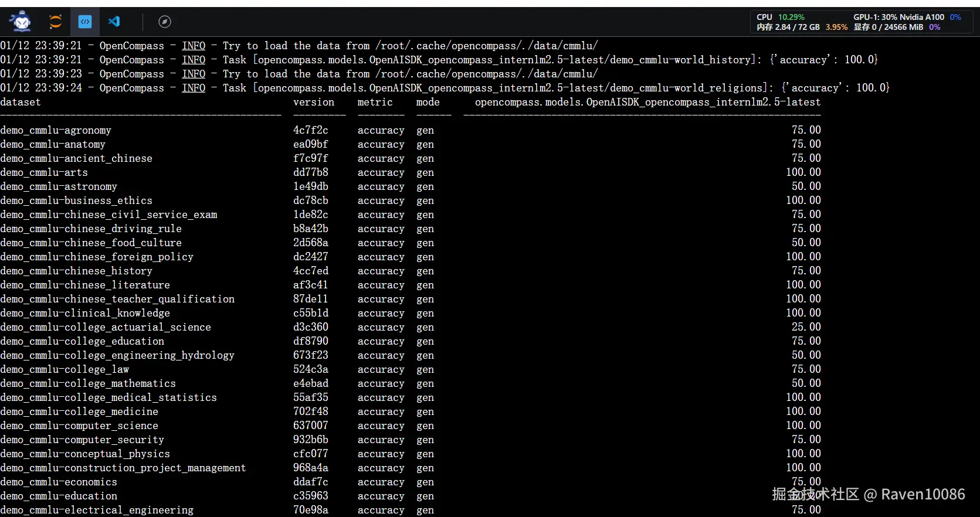Viewport: 980px width, 517px height.
Task: Click the 100.00 score for arts row
Action: (803, 172)
